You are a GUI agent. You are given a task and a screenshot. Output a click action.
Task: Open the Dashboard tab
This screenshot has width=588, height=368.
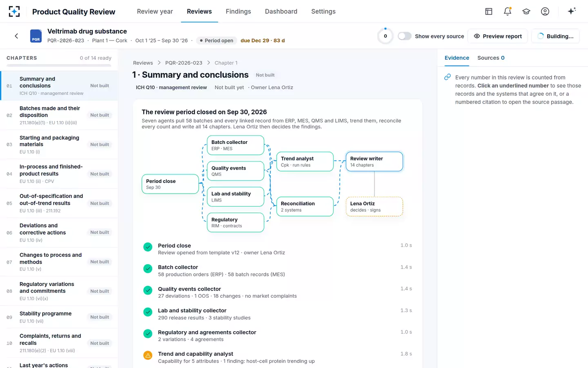(x=281, y=11)
